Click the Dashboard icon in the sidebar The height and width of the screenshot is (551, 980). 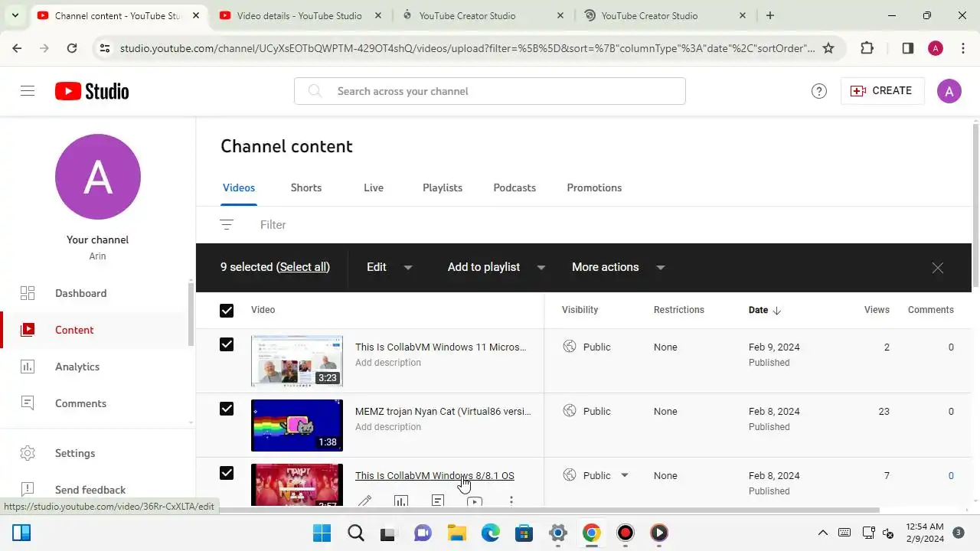coord(28,293)
